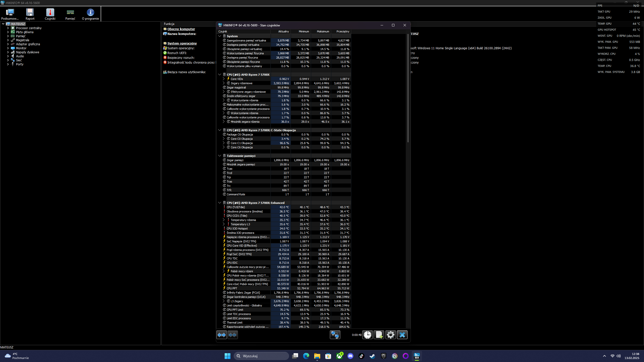Screen dimensions: 644x362
Task: Reset the sensor timer with the clock button
Action: pos(367,335)
